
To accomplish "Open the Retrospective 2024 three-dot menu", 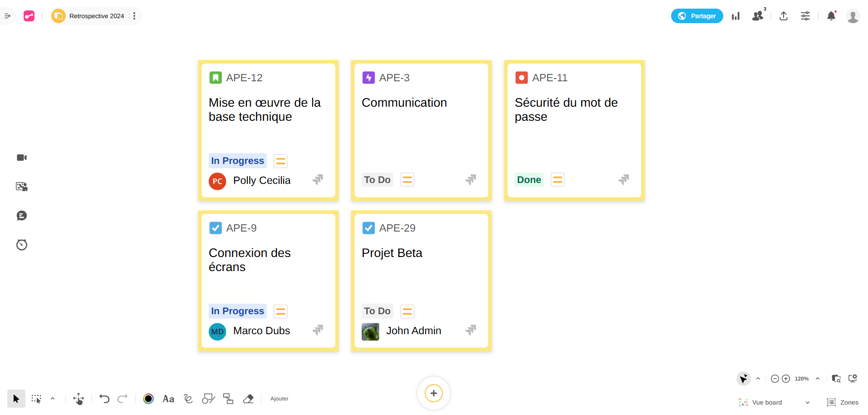I will pos(134,16).
